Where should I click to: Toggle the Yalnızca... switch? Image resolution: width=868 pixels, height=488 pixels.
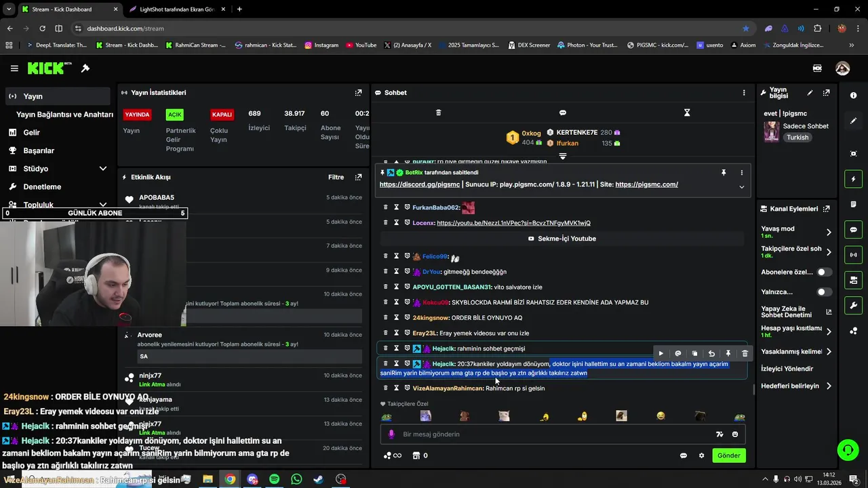[x=824, y=292]
